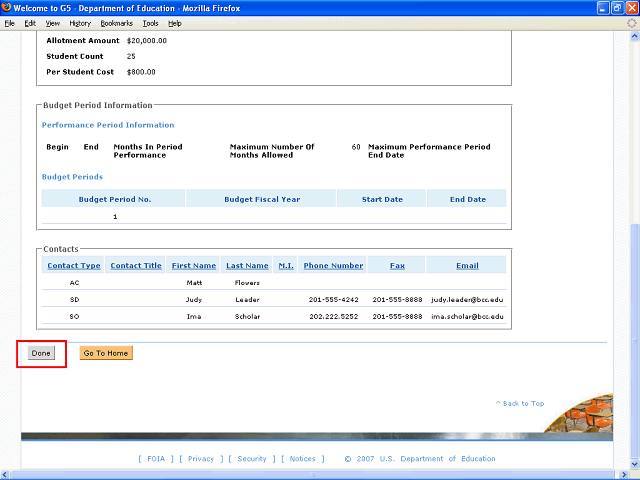
Task: Open the Security footer link
Action: pyautogui.click(x=252, y=459)
